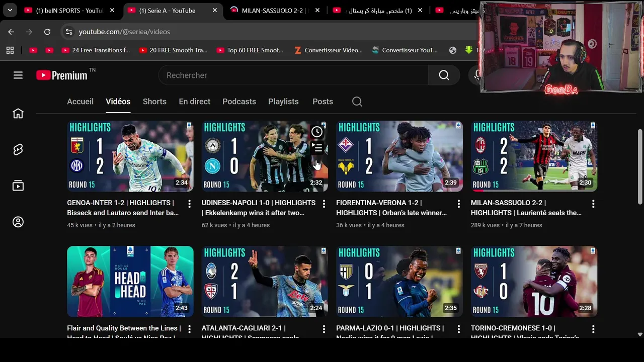Image resolution: width=644 pixels, height=362 pixels.
Task: Play the Fiorentina-Verona 1-2 highlights thumbnail
Action: [x=399, y=156]
